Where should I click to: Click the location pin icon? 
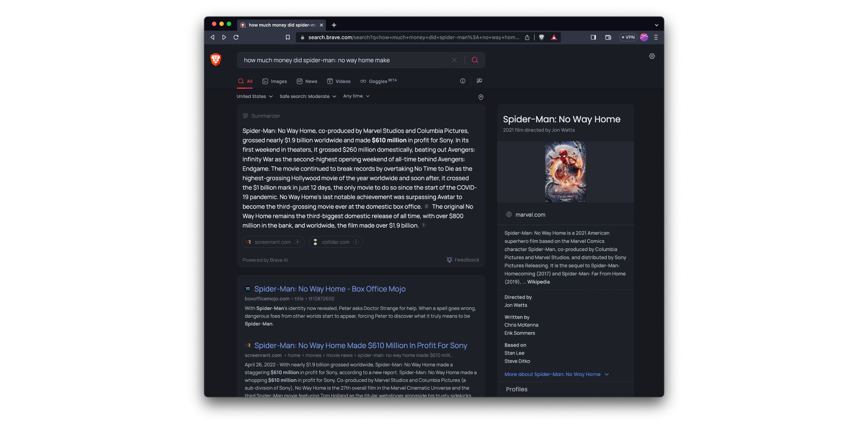(x=480, y=97)
